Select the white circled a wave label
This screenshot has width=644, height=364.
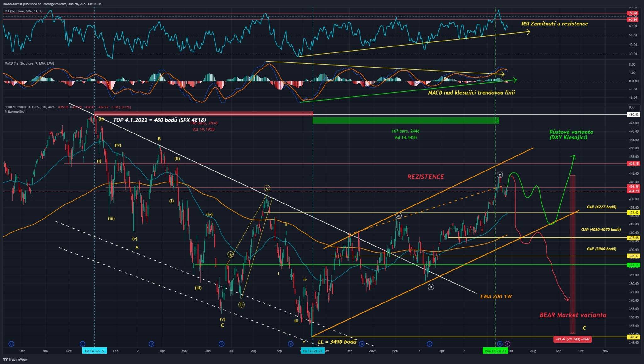tap(398, 216)
